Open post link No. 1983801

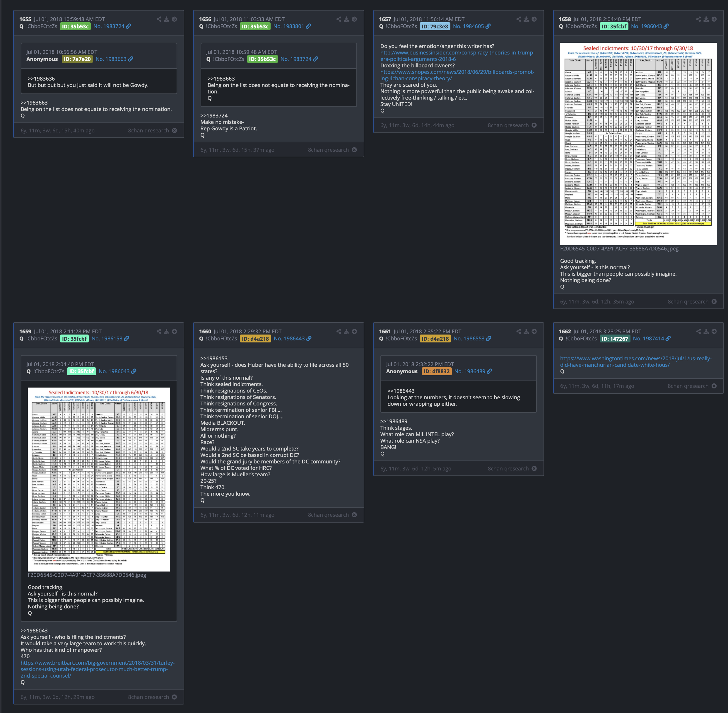292,26
